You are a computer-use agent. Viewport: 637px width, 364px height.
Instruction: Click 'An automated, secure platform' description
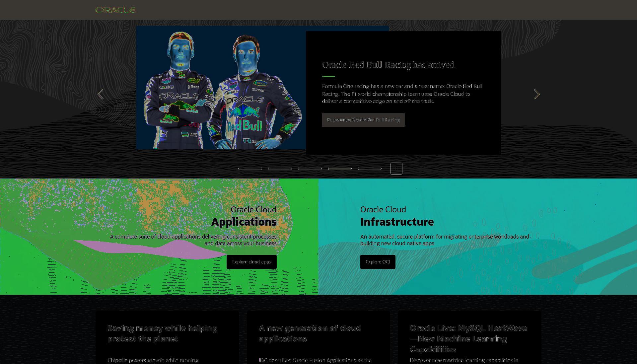(x=445, y=240)
